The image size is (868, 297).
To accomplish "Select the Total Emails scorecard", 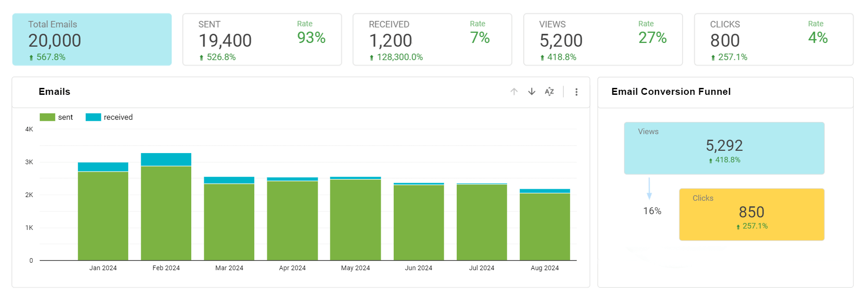I will 92,39.
